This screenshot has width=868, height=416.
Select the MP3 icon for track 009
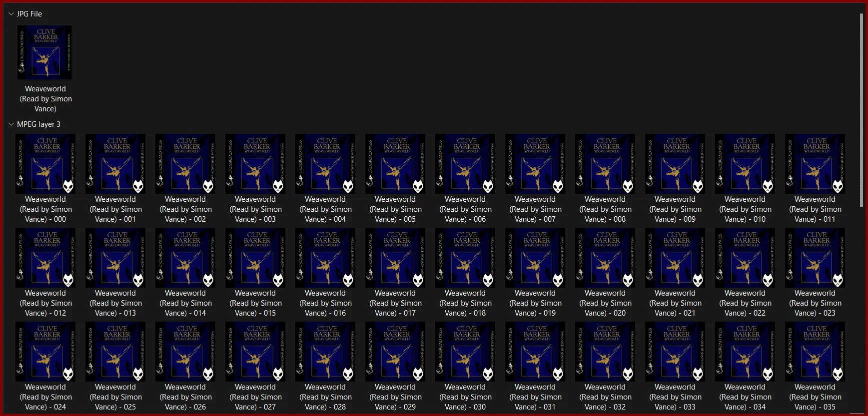(675, 164)
